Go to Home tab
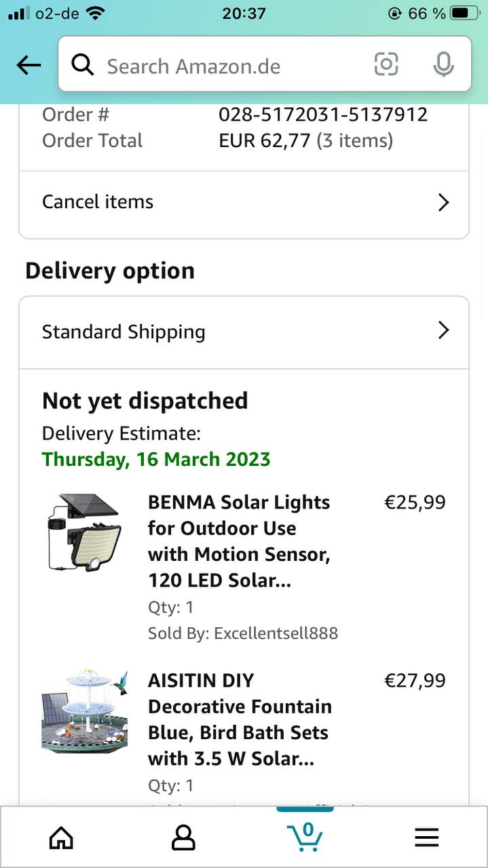 click(x=61, y=837)
